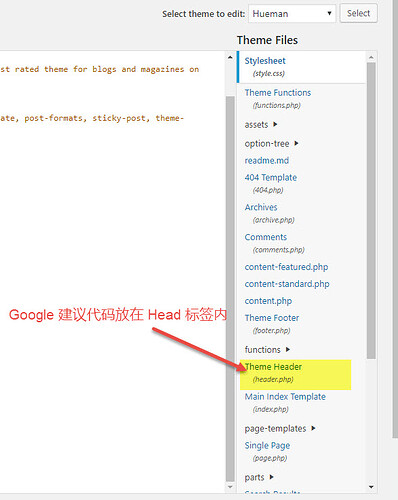The height and width of the screenshot is (500, 398).
Task: Expand the assets folder
Action: click(261, 125)
